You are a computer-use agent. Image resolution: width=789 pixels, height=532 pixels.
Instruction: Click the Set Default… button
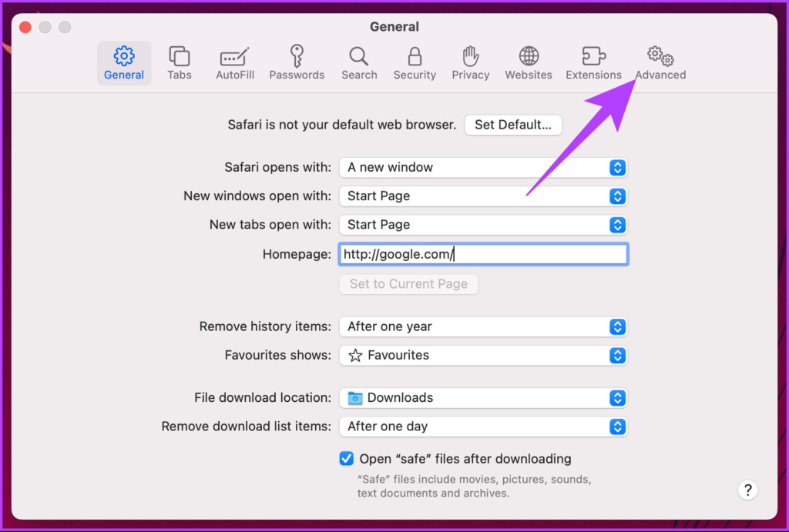pos(512,125)
